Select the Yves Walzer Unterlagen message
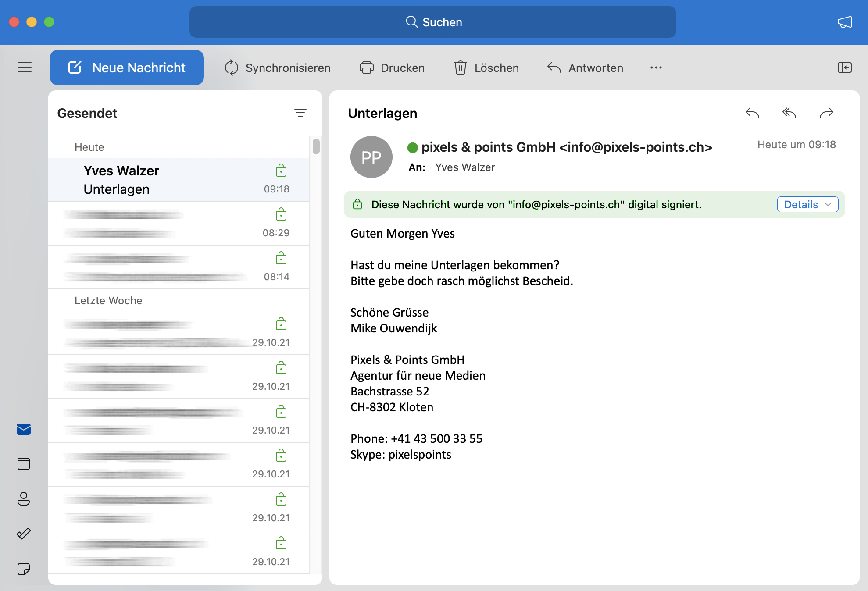Viewport: 868px width, 591px height. [x=179, y=180]
